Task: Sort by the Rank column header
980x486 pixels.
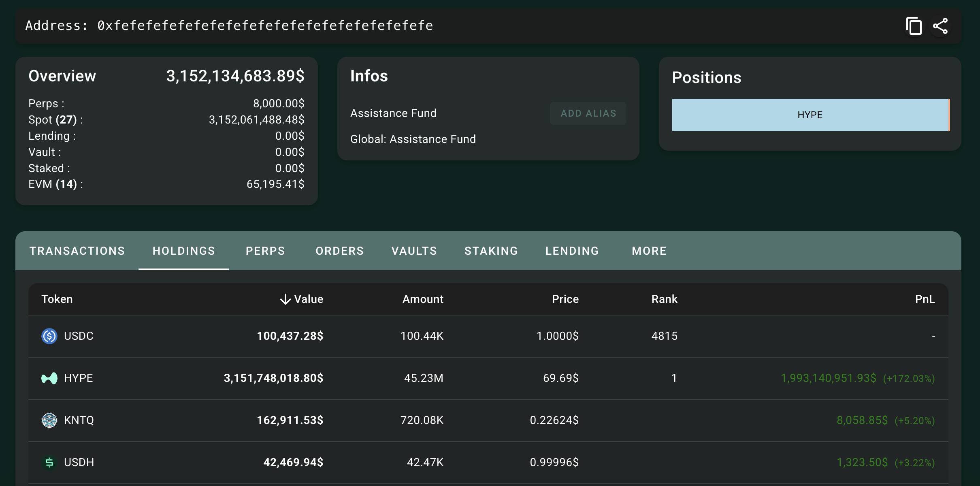Action: [x=665, y=299]
